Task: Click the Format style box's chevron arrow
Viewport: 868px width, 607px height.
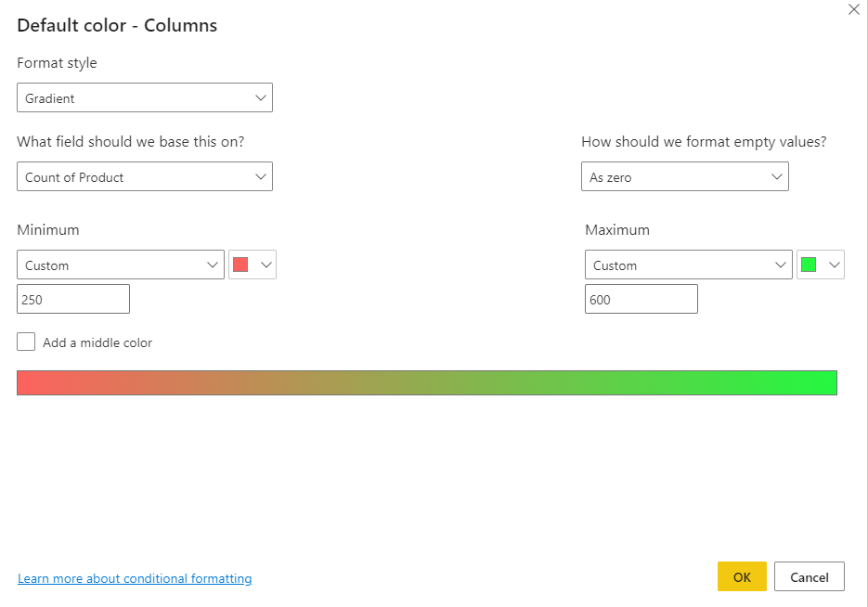Action: click(x=260, y=97)
